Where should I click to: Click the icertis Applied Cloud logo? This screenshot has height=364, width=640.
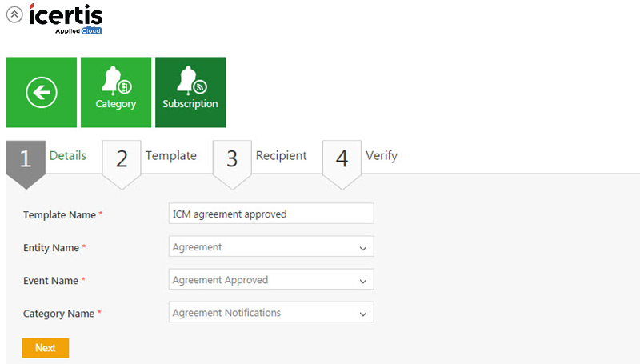click(x=66, y=18)
